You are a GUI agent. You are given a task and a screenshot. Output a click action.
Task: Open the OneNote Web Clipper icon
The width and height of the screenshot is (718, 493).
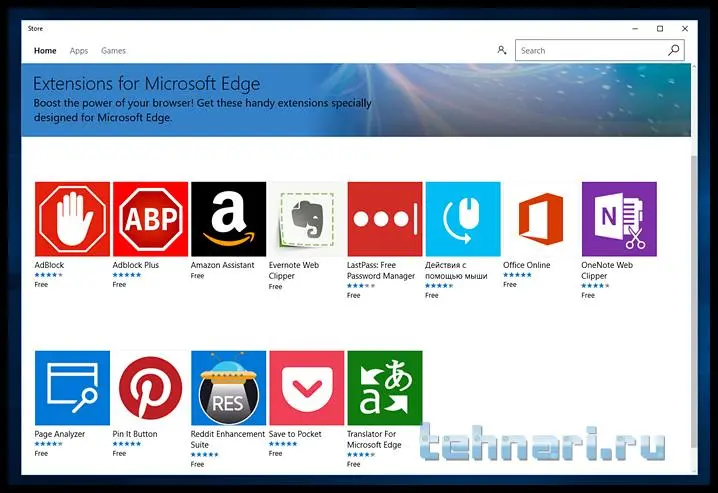619,219
